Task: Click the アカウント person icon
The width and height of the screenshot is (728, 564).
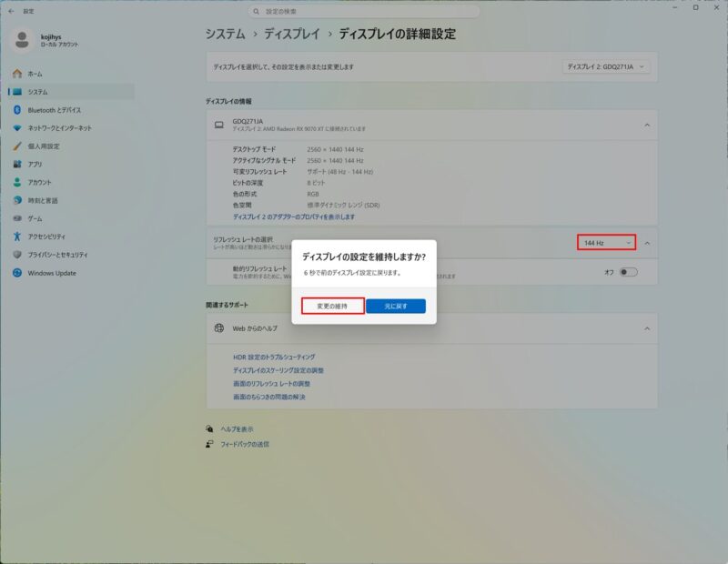Action: click(17, 183)
